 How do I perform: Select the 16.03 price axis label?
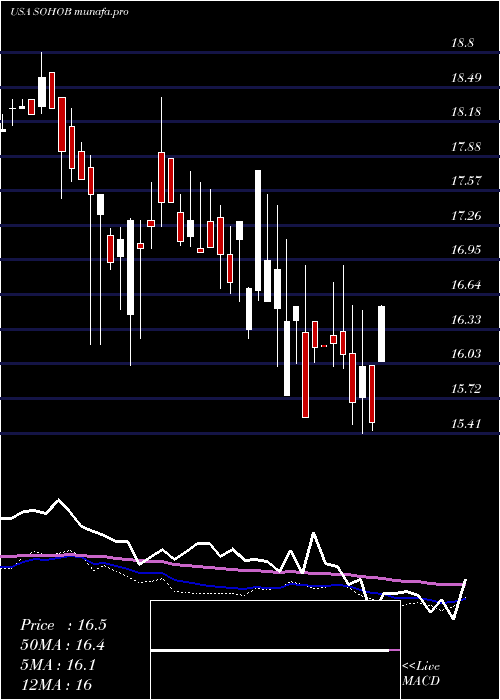click(x=466, y=354)
